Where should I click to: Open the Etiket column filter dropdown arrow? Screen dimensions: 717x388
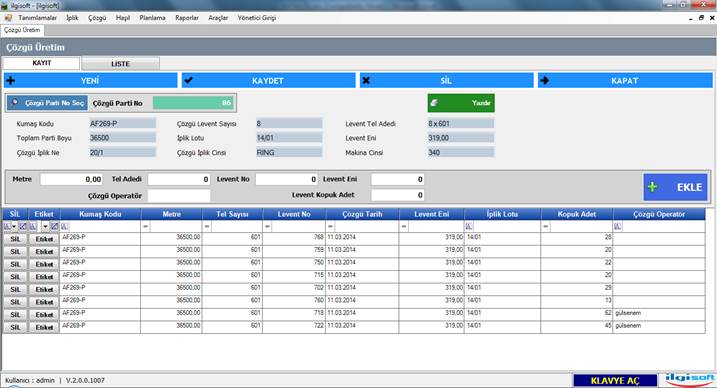(45, 226)
